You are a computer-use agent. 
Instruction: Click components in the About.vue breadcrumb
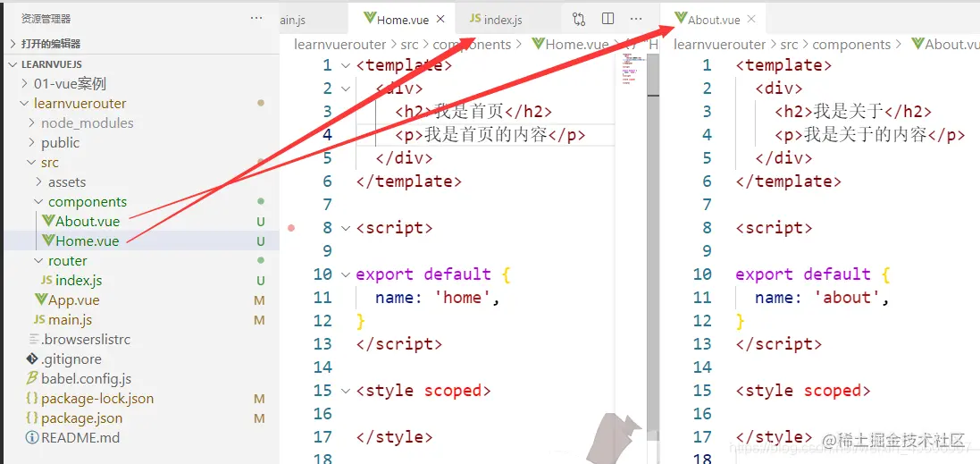coord(851,45)
